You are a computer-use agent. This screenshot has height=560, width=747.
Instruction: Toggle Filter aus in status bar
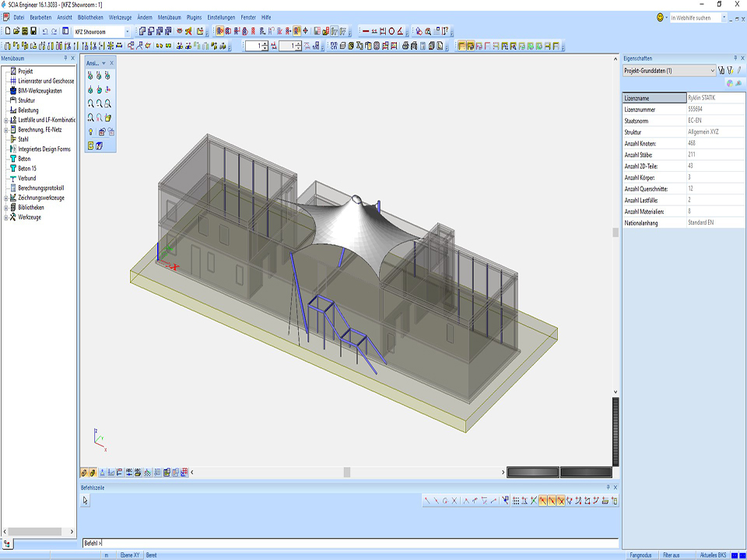(x=671, y=555)
